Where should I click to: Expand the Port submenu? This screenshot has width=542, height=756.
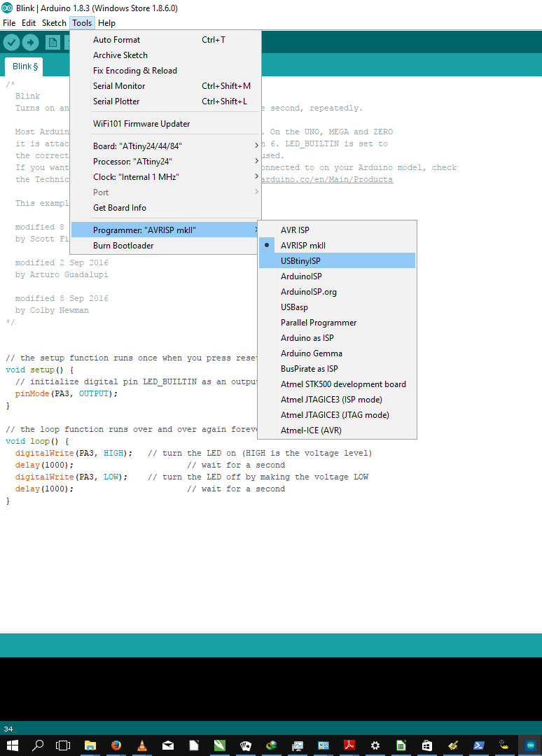click(165, 192)
